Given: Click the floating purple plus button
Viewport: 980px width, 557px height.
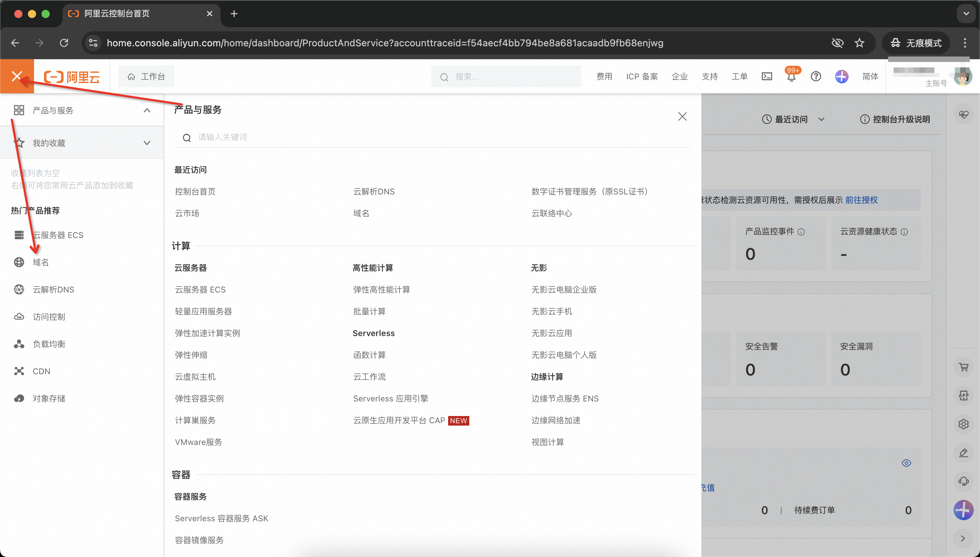Looking at the screenshot, I should (x=964, y=510).
